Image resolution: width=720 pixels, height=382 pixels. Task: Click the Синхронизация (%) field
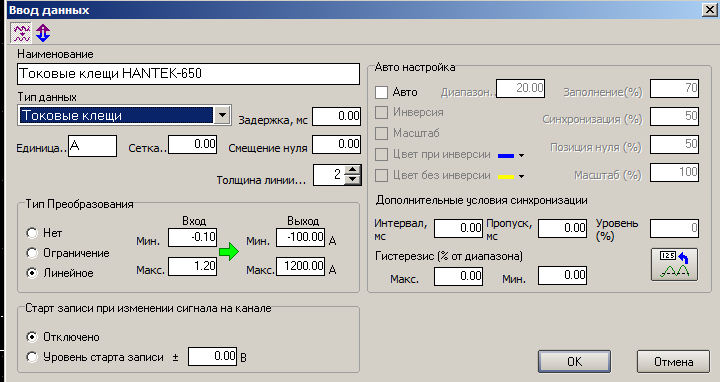pos(675,117)
